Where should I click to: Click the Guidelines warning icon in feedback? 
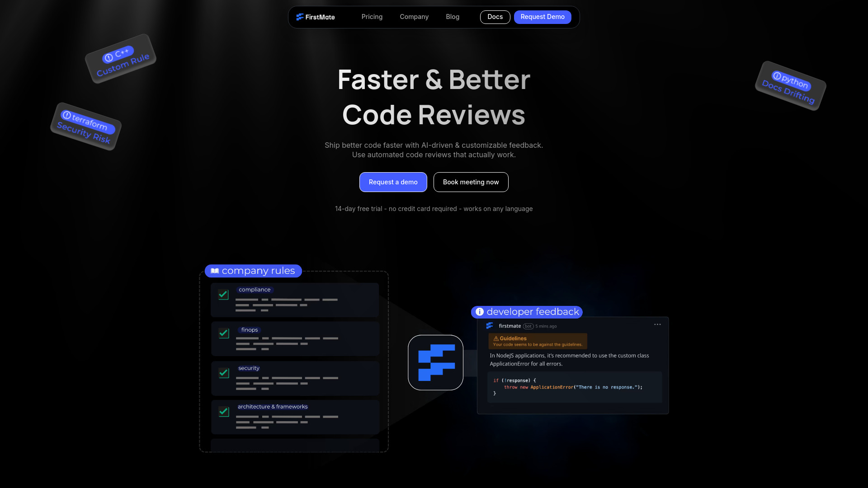click(496, 338)
